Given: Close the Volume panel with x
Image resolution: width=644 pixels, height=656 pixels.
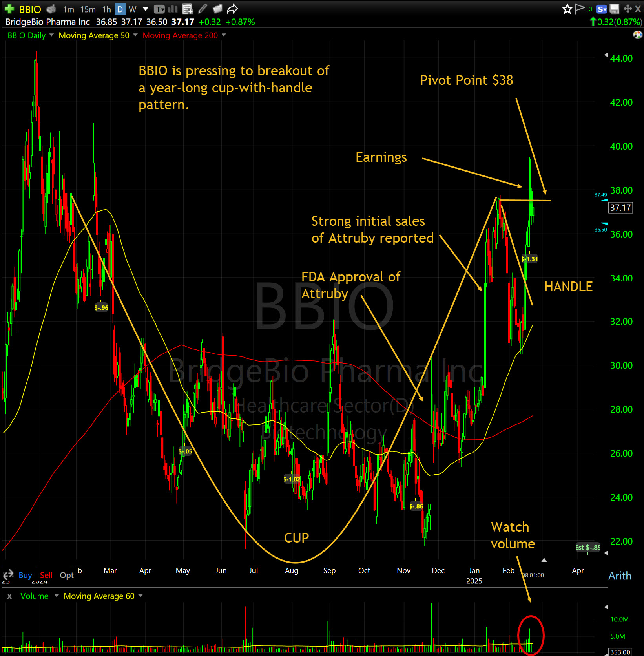Looking at the screenshot, I should 9,596.
